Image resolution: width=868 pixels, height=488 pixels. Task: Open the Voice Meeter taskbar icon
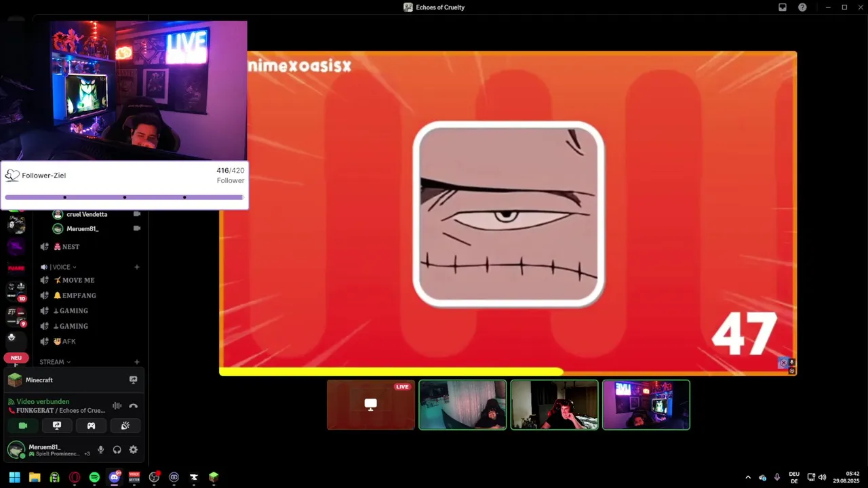134,477
